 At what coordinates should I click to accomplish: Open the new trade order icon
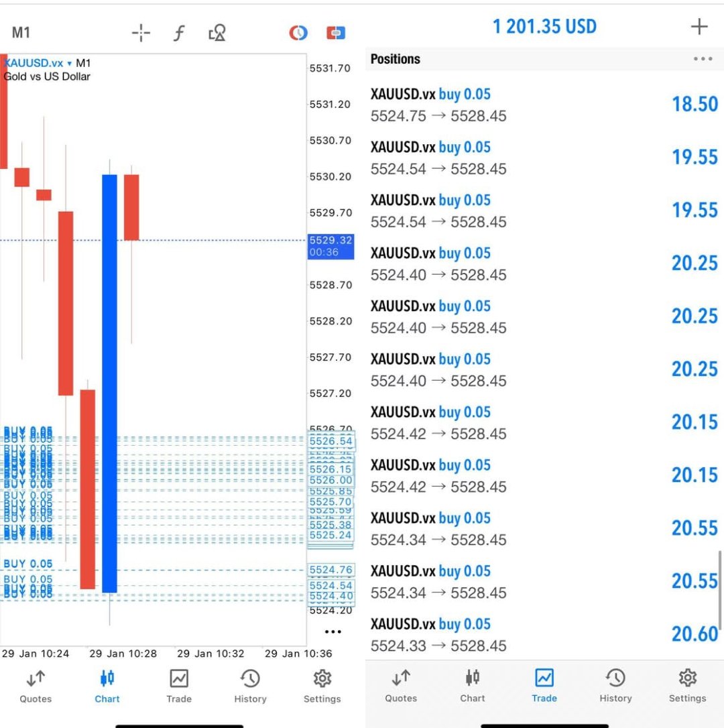click(x=336, y=33)
